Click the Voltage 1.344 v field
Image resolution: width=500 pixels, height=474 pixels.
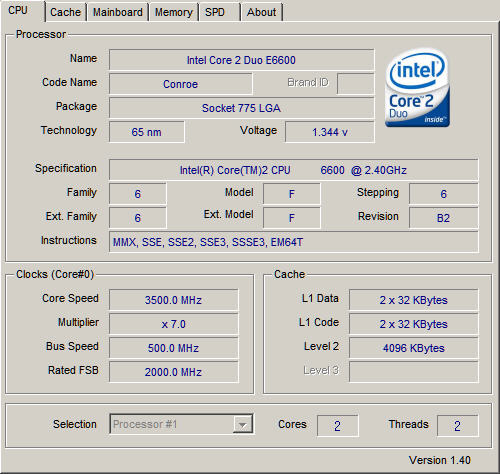click(330, 132)
